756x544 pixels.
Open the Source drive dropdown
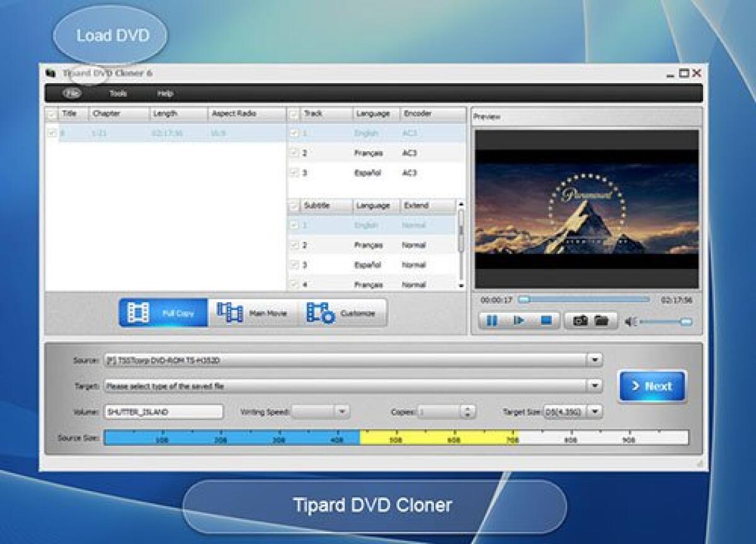[593, 360]
